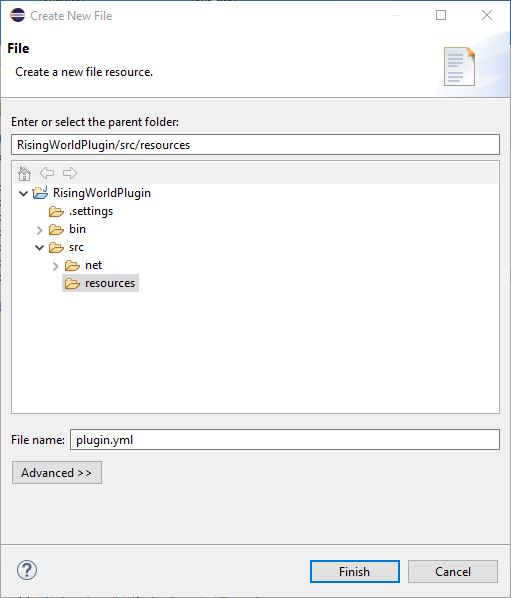Open the Help question mark icon
This screenshot has width=511, height=598.
[27, 571]
